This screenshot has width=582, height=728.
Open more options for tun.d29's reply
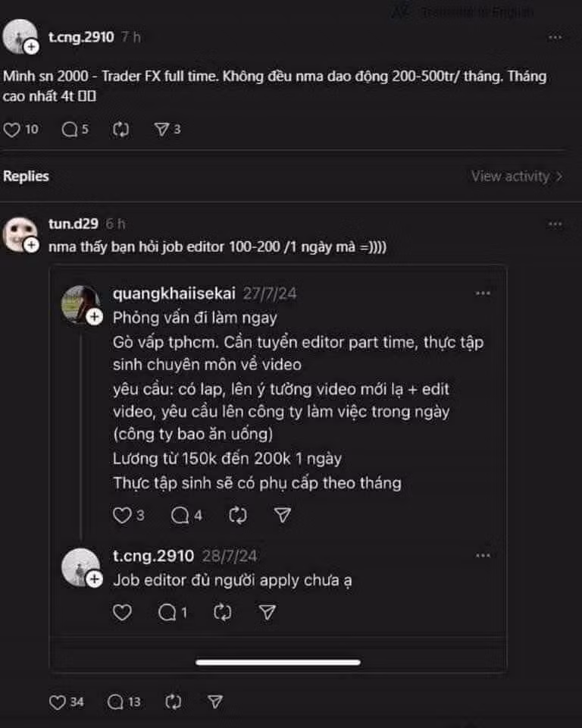555,224
